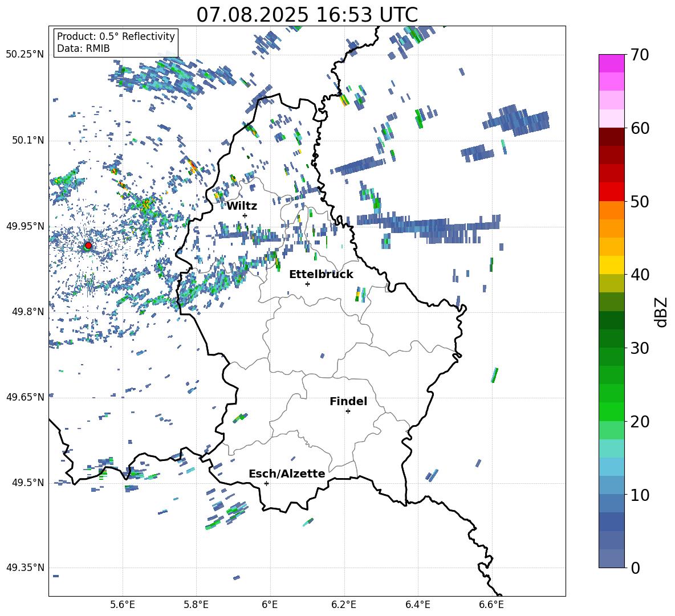Click the 50.1°N latitude label
The width and height of the screenshot is (675, 616).
click(28, 140)
